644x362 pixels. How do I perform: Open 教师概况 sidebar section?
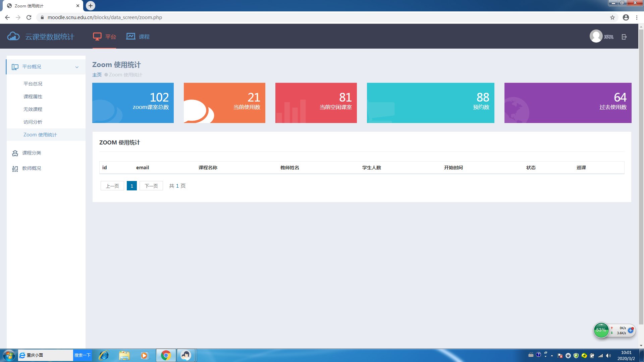(32, 168)
